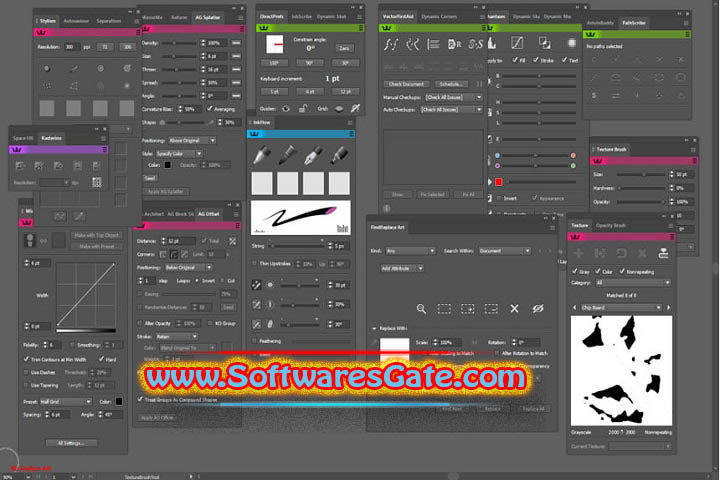The height and width of the screenshot is (480, 720).
Task: Click the texture import icon in Texture panel
Action: [x=663, y=253]
